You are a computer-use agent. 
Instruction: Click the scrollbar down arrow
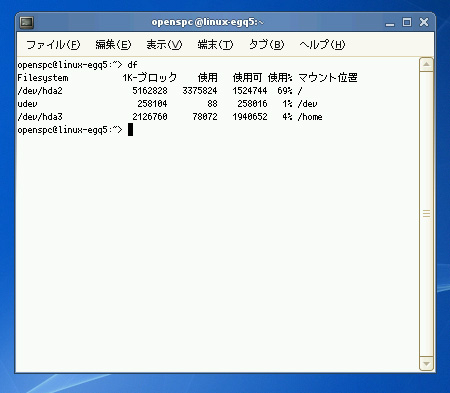click(426, 364)
